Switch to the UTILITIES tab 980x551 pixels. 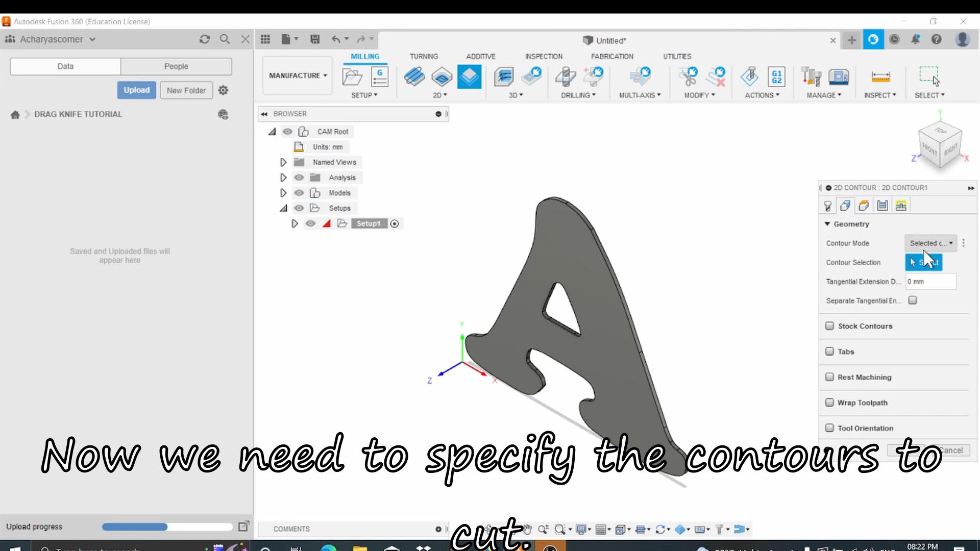click(677, 57)
